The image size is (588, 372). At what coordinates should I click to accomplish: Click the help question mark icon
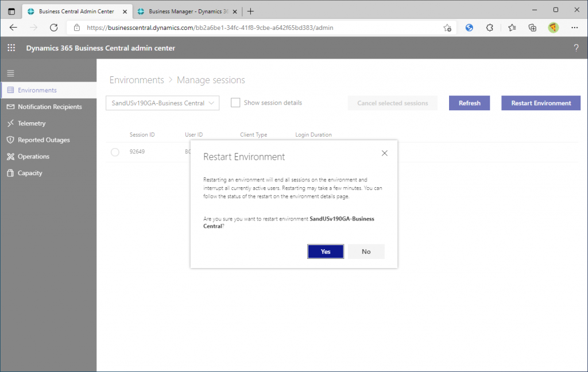click(576, 48)
